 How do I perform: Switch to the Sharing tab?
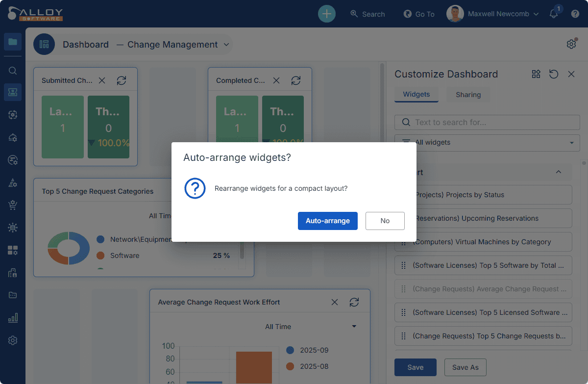point(468,95)
